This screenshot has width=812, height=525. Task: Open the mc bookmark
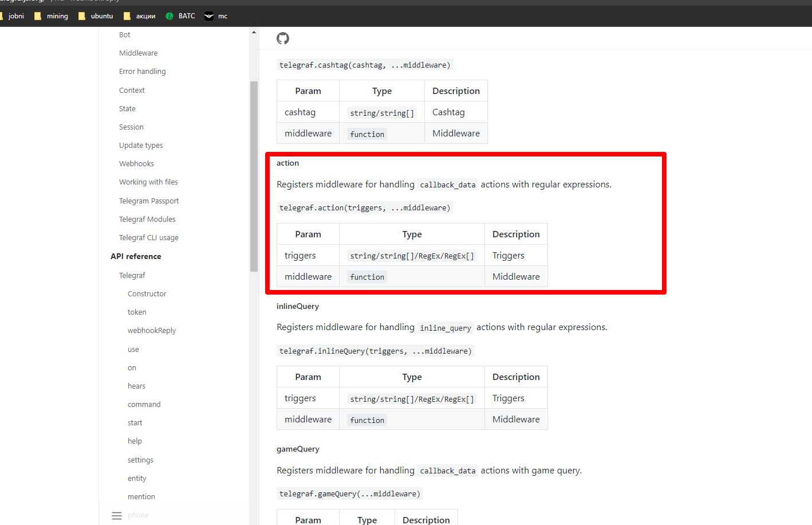(x=216, y=16)
